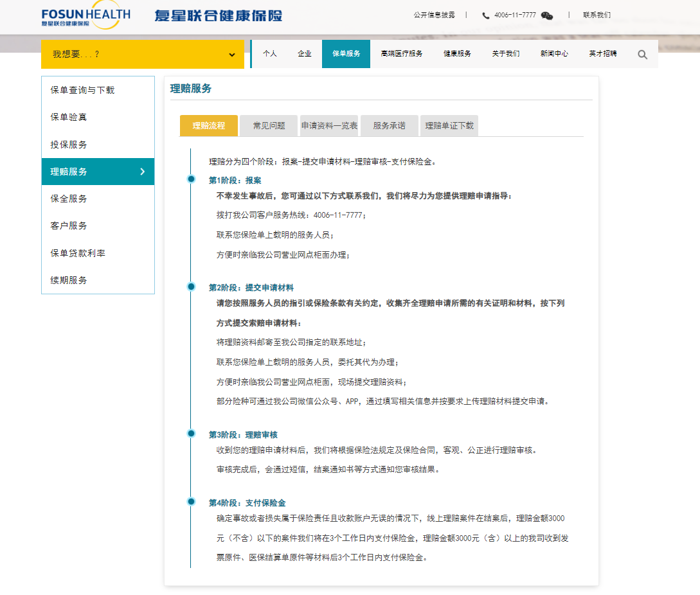Click the line 联系您保险单上载明的服务人员；

click(275, 235)
